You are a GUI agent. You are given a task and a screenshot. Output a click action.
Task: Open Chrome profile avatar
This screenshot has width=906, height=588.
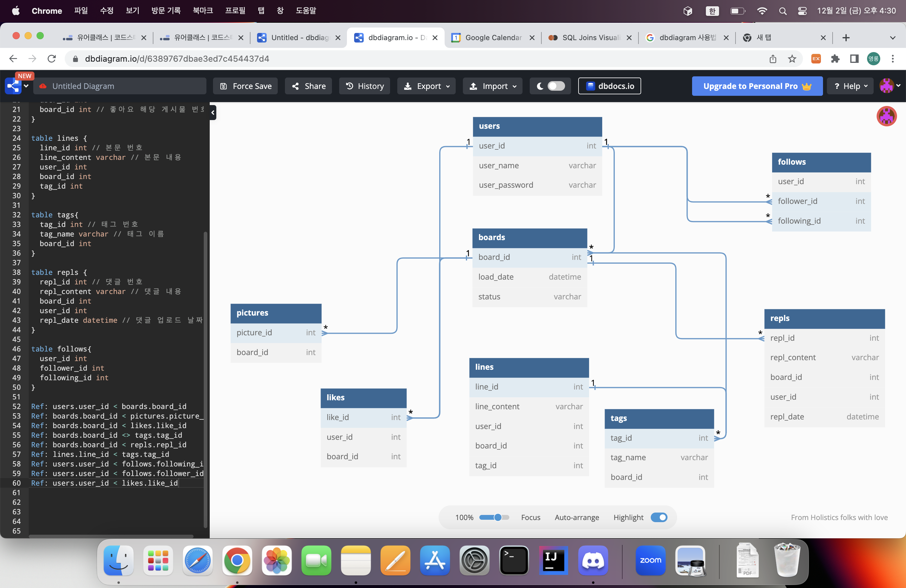[x=874, y=59]
